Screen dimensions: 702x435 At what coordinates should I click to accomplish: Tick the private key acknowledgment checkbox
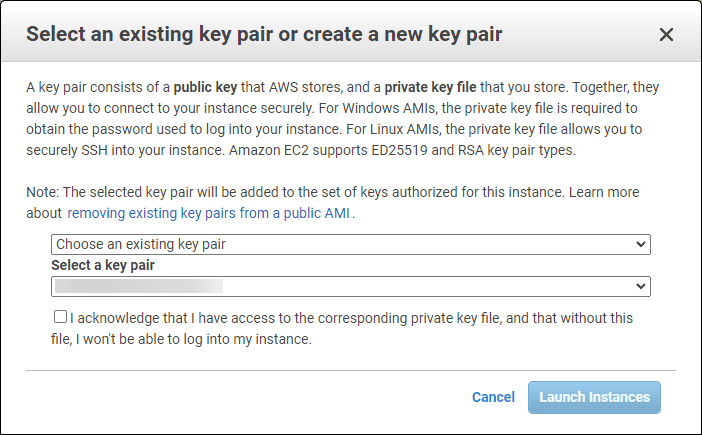61,317
